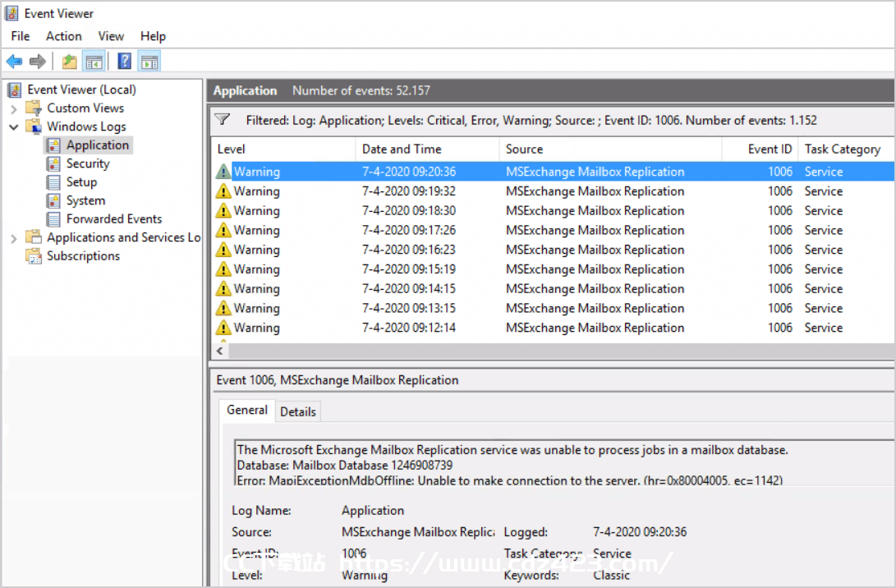Click Event ID 1006 of 09:16:23 row
The image size is (896, 588).
point(780,249)
